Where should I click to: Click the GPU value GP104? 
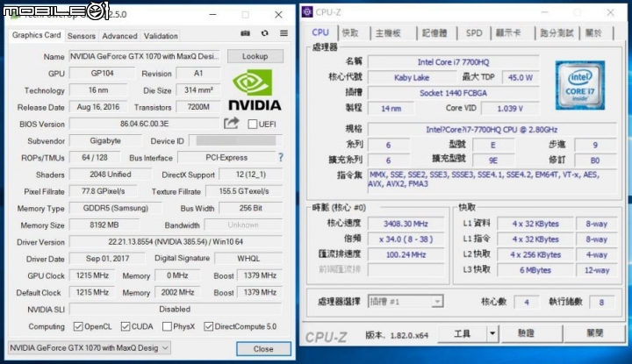tap(102, 74)
